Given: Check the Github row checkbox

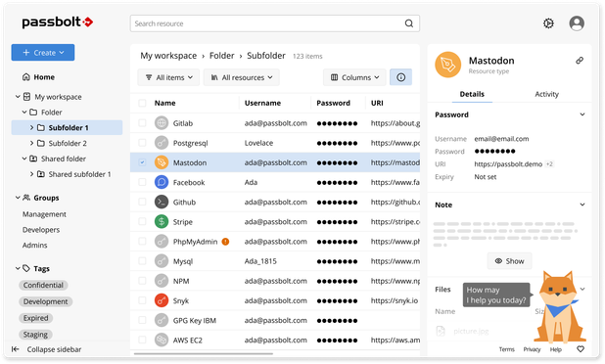Looking at the screenshot, I should (x=142, y=202).
